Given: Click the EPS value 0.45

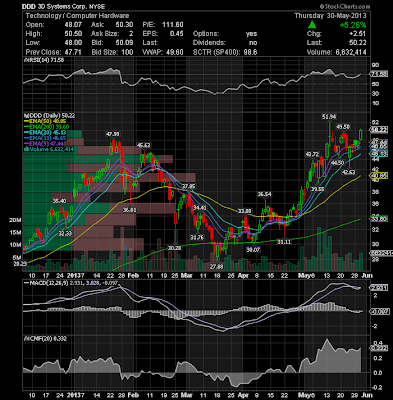Looking at the screenshot, I should point(177,34).
